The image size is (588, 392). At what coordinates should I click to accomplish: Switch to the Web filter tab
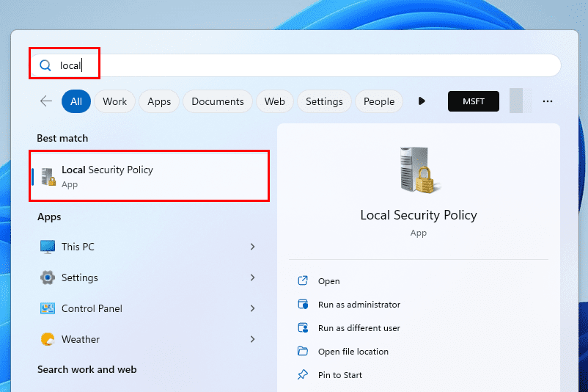(274, 101)
